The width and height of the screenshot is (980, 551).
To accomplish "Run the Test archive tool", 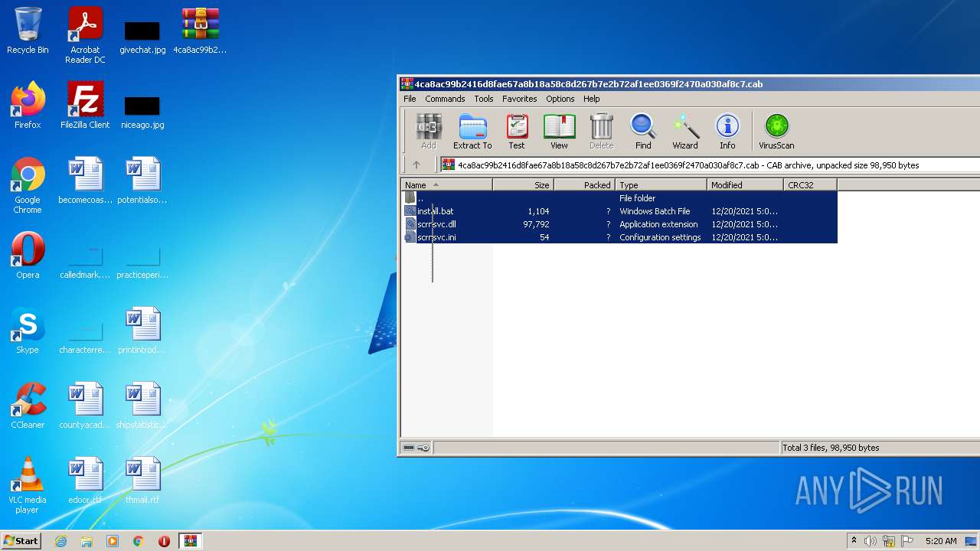I will click(x=517, y=132).
